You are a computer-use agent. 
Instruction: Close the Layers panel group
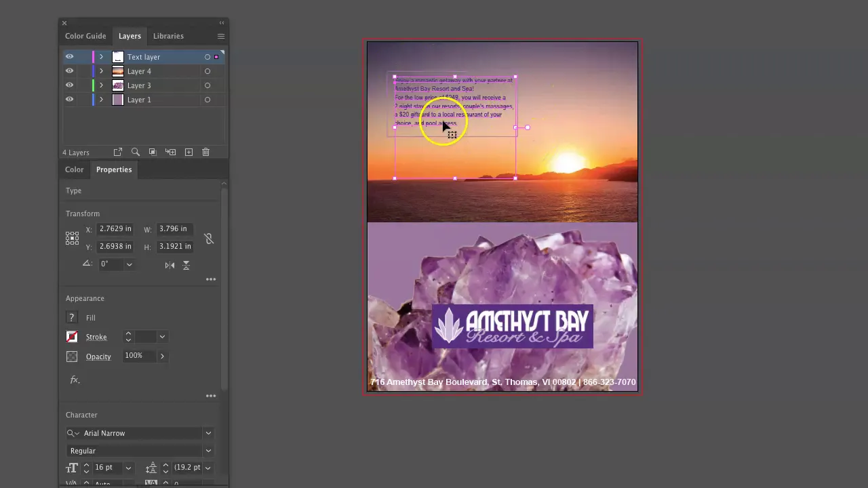point(64,23)
